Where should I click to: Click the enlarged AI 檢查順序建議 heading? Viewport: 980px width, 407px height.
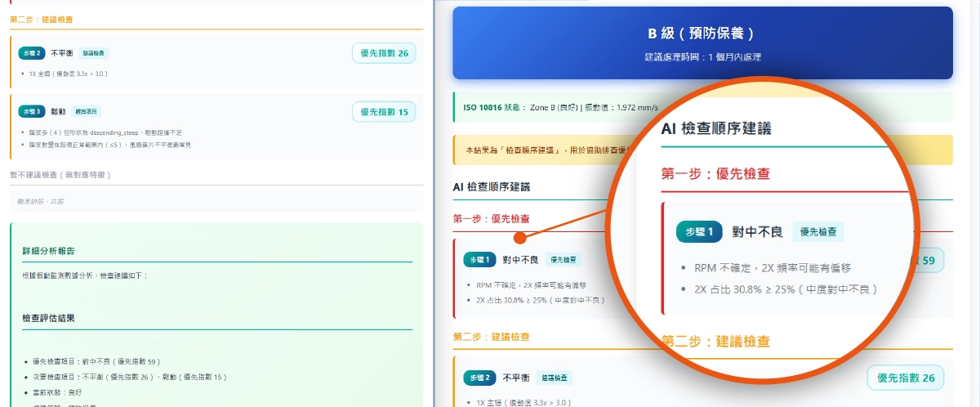click(716, 128)
